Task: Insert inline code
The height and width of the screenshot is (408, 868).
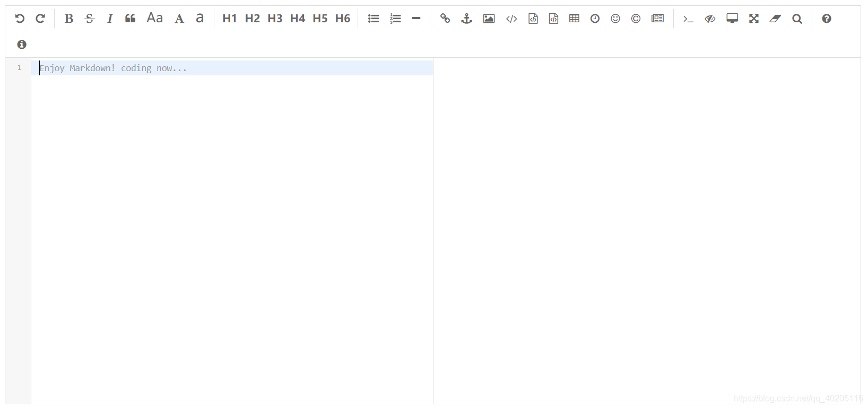Action: [x=511, y=19]
